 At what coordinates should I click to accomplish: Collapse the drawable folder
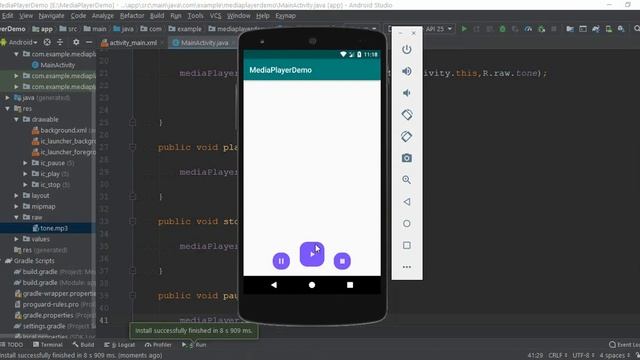16,120
